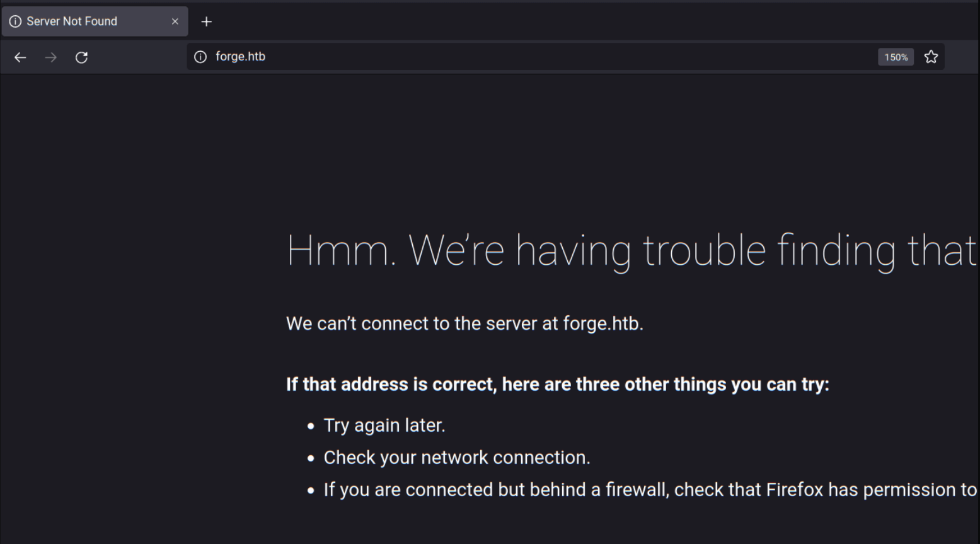Click the "Hmm. We're having trouble" heading
Image resolution: width=980 pixels, height=544 pixels.
pyautogui.click(x=631, y=251)
